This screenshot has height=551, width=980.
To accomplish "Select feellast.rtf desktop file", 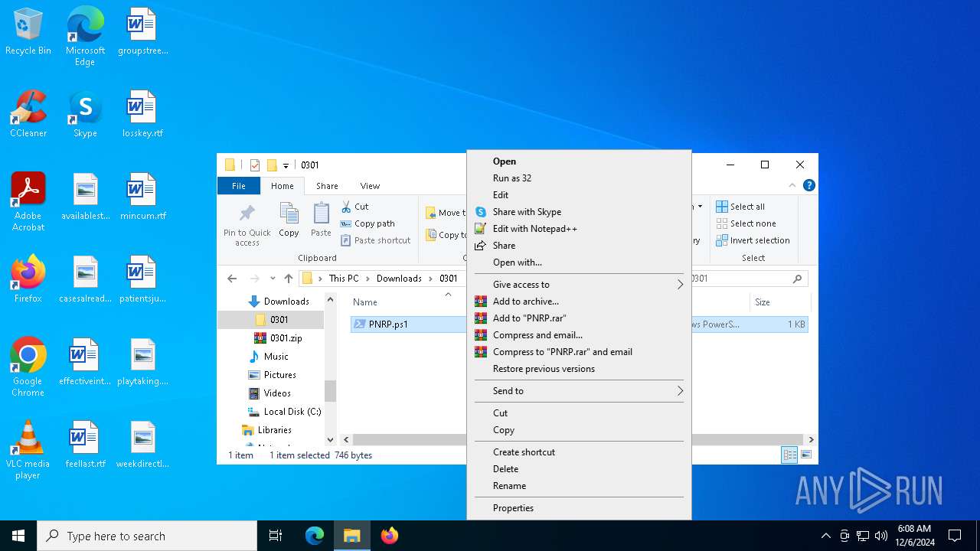I will 85,445.
